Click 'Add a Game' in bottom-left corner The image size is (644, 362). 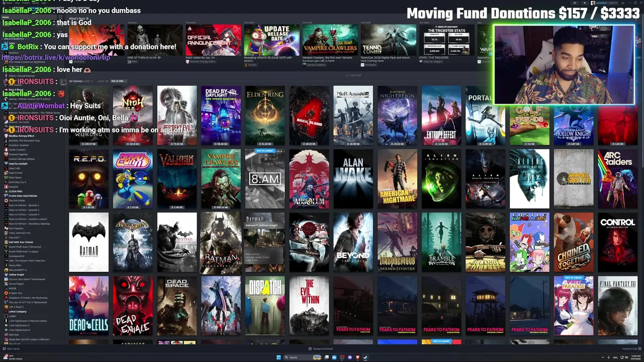point(11,348)
